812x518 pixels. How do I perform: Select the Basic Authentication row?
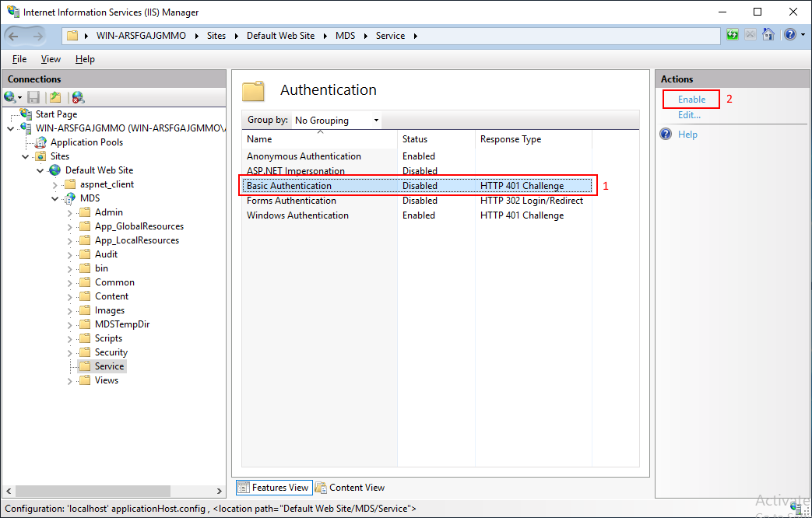pos(417,186)
